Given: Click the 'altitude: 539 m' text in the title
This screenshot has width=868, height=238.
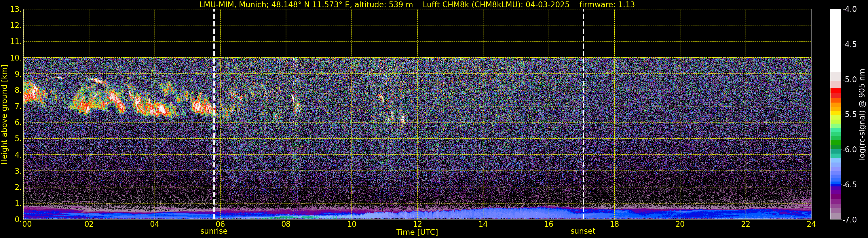Looking at the screenshot, I should point(383,5).
